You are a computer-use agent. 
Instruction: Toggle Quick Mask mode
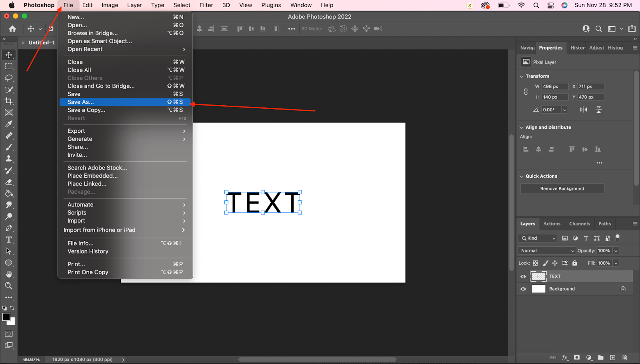point(9,334)
